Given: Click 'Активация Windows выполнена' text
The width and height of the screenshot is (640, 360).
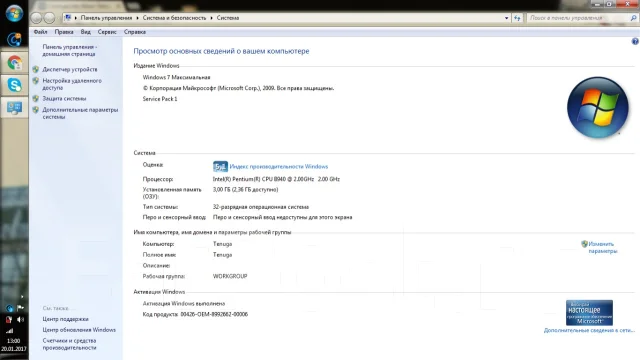Looking at the screenshot, I should [184, 304].
